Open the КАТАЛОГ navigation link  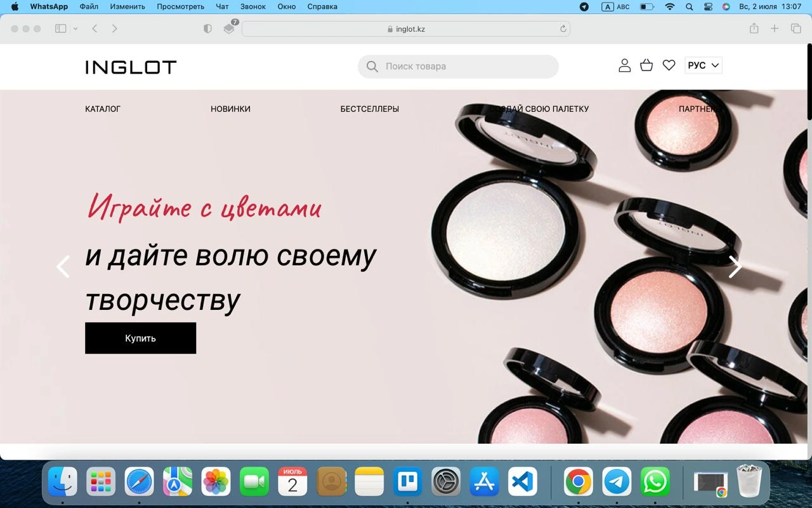click(x=103, y=109)
